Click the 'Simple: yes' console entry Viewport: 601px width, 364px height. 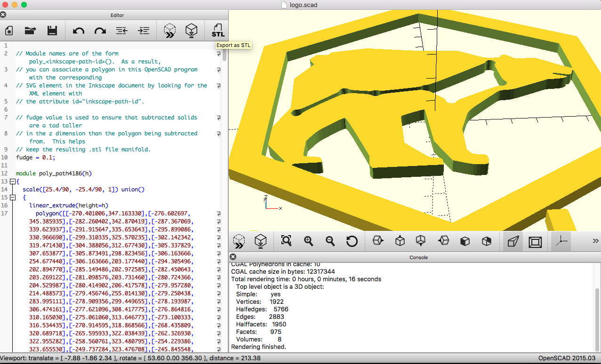coord(258,294)
